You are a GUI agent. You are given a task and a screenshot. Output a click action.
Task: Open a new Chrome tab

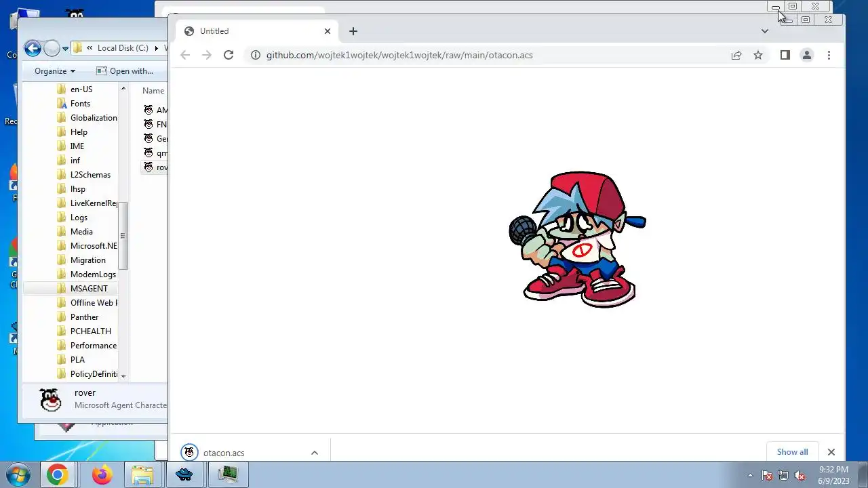[x=353, y=31]
